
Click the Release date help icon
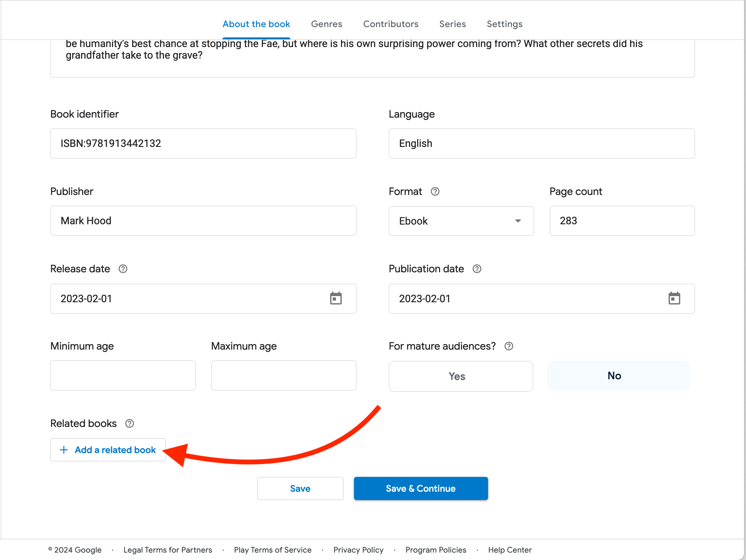[123, 269]
